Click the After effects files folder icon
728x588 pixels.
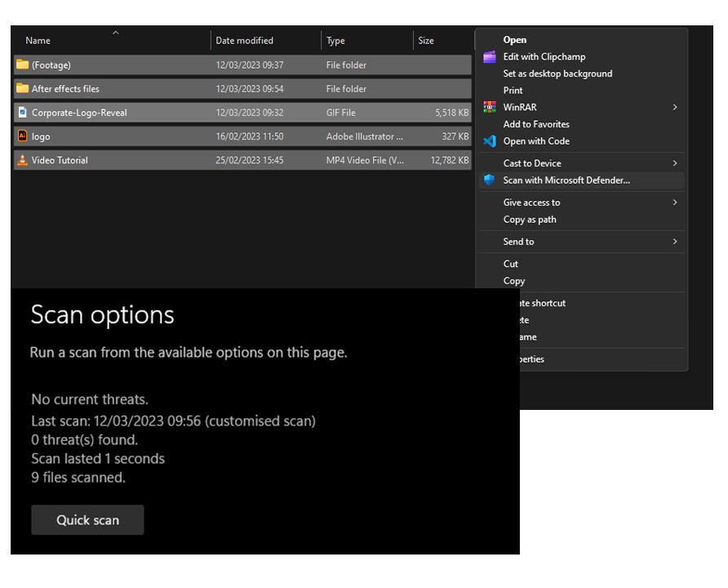22,88
